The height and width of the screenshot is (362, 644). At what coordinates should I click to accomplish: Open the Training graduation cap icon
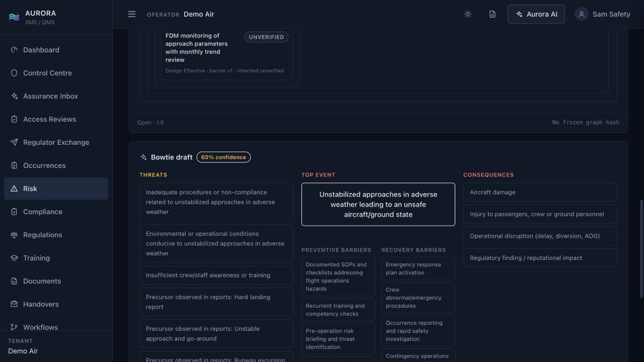(14, 258)
